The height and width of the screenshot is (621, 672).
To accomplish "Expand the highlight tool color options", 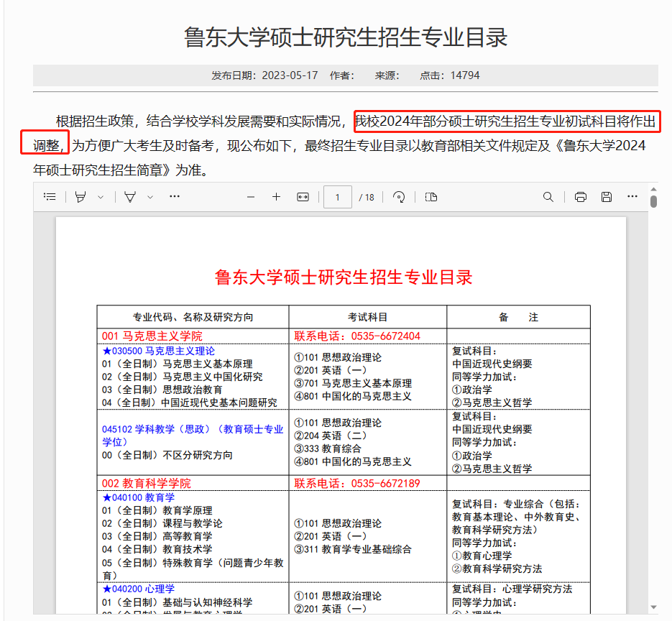I will click(x=101, y=197).
